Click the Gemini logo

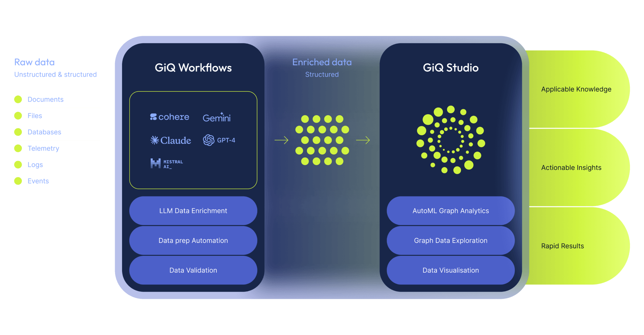tap(217, 117)
